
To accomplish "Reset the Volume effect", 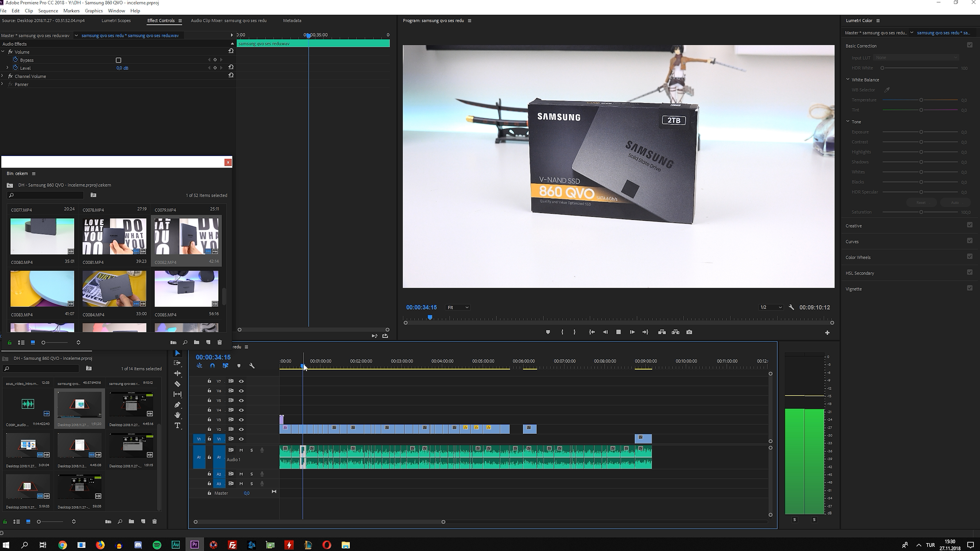I will [230, 51].
